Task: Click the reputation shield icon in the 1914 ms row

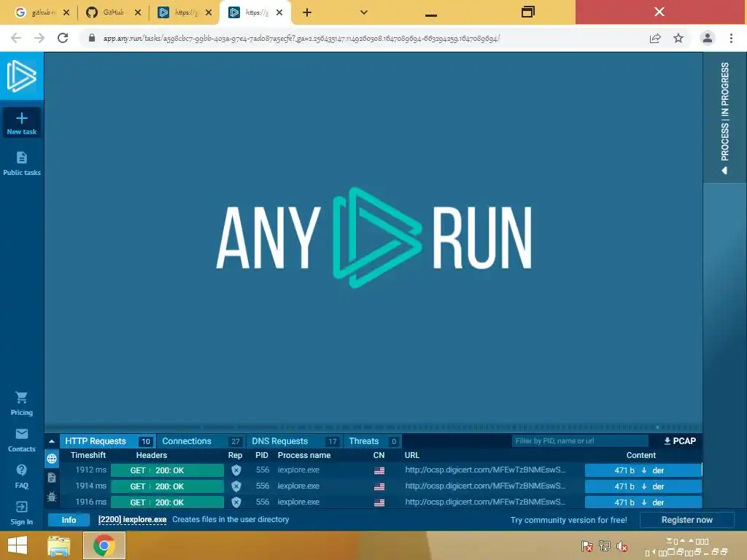Action: [x=236, y=486]
